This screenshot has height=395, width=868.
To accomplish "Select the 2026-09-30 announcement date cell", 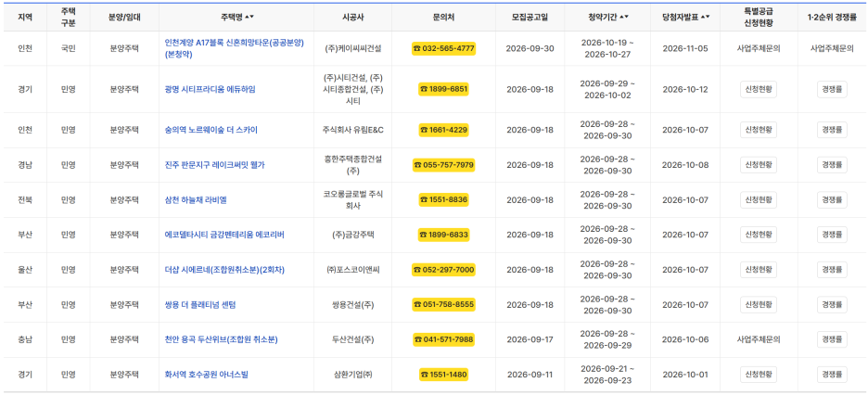I will click(x=530, y=48).
